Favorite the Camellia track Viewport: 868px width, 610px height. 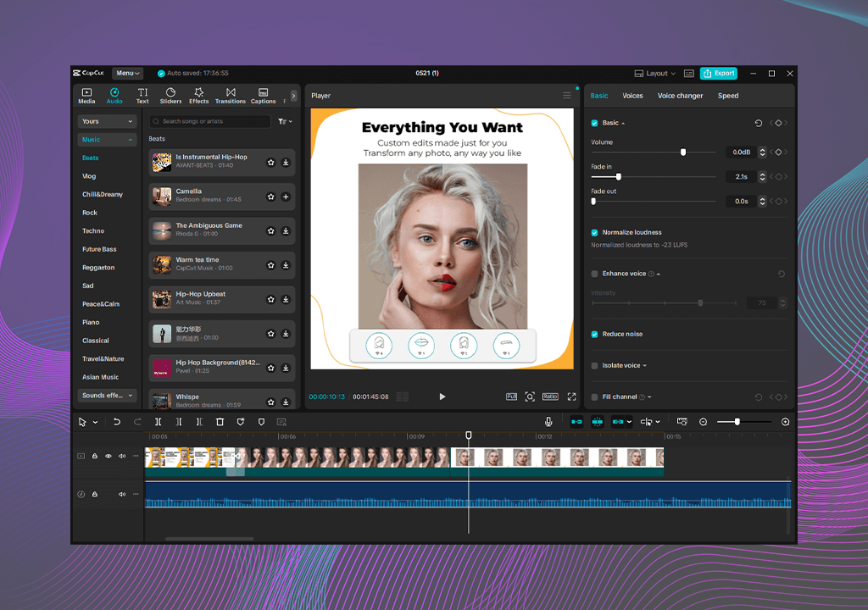tap(270, 197)
